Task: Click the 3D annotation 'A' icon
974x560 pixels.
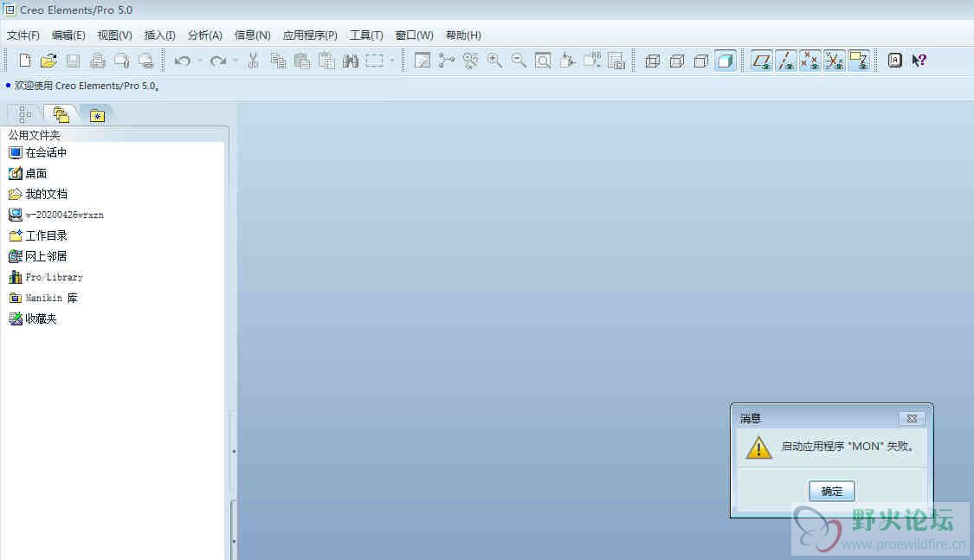Action: point(894,61)
